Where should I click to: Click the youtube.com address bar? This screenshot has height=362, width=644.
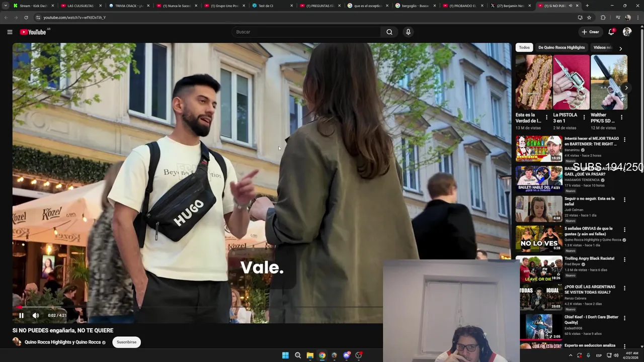(302, 18)
